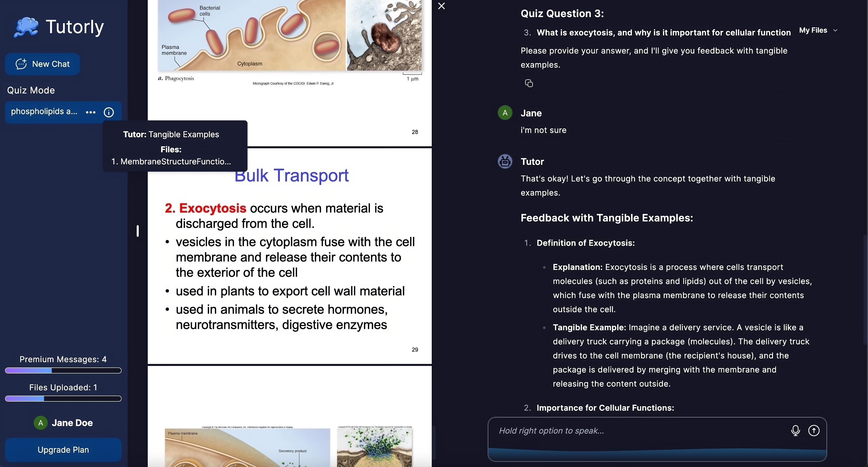Click the close X icon on the slide viewer

point(440,6)
